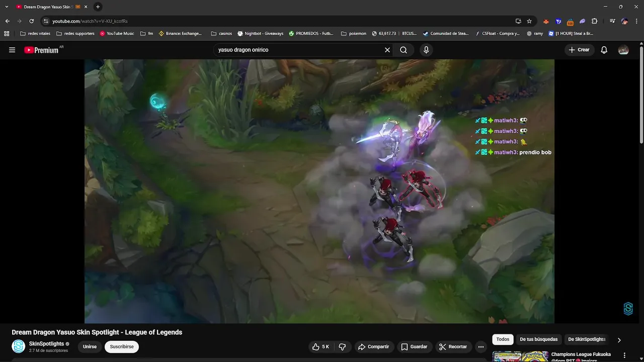The height and width of the screenshot is (362, 644).
Task: Open the BTCUS price bookmark
Action: pos(394,34)
